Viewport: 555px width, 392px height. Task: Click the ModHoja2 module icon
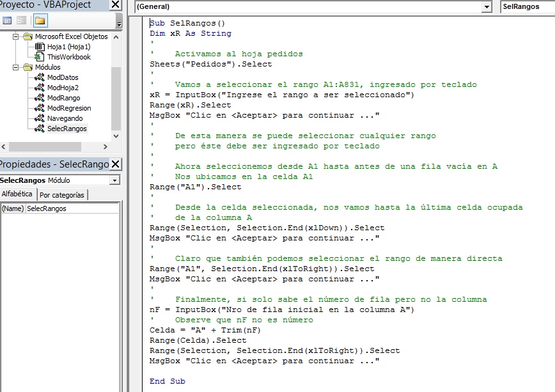[39, 88]
